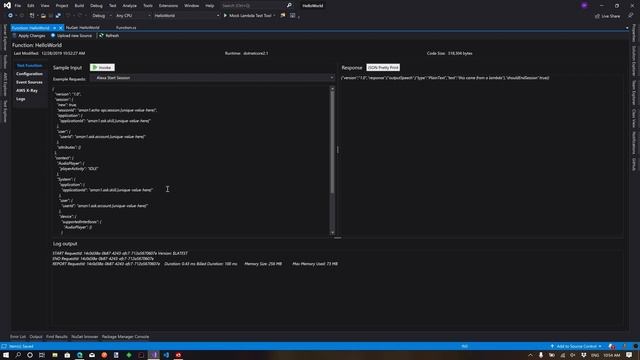
Task: Pin the Function: HelloWorld tab
Action: pyautogui.click(x=54, y=28)
